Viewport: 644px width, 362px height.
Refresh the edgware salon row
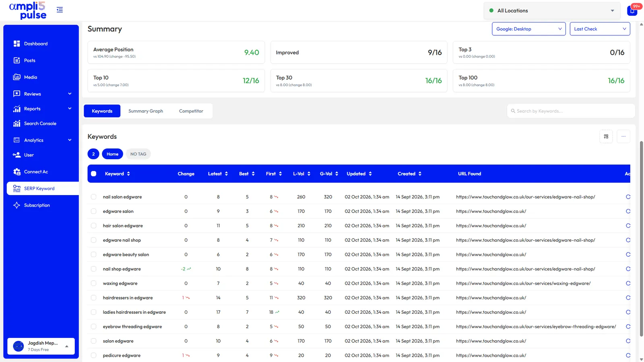click(x=628, y=211)
